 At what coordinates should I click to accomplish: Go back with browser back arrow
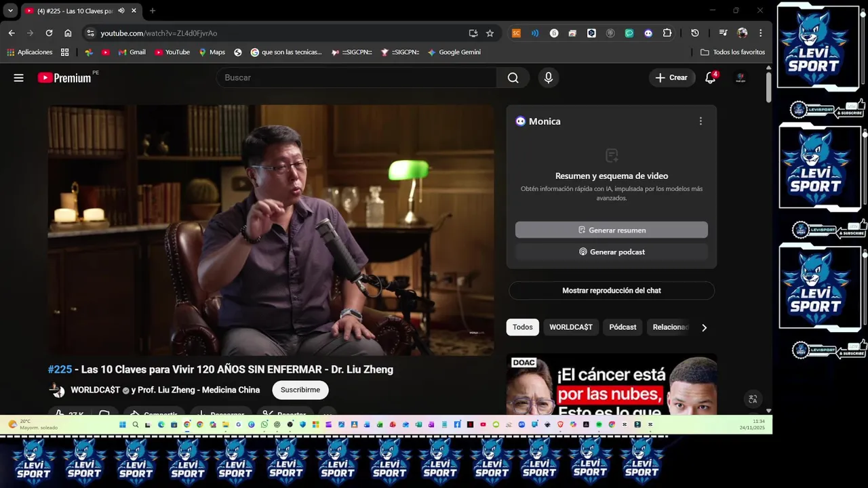click(x=12, y=33)
